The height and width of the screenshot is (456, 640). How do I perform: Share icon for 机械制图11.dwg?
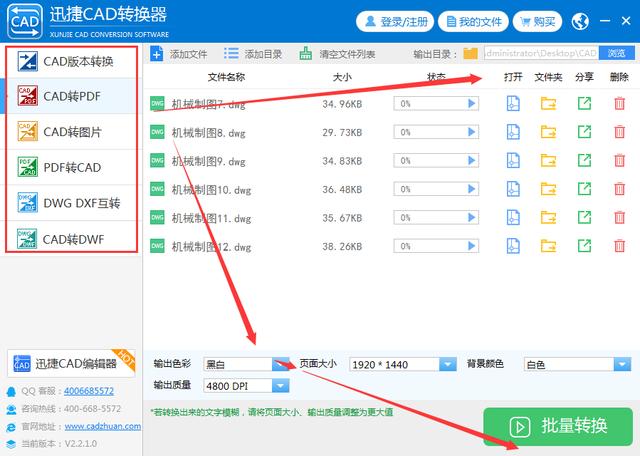(584, 218)
